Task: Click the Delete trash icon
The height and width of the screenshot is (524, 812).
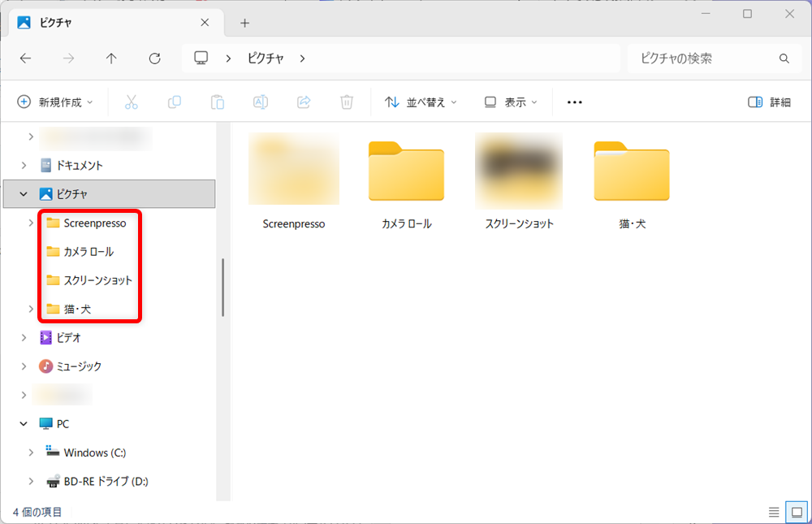Action: coord(347,102)
